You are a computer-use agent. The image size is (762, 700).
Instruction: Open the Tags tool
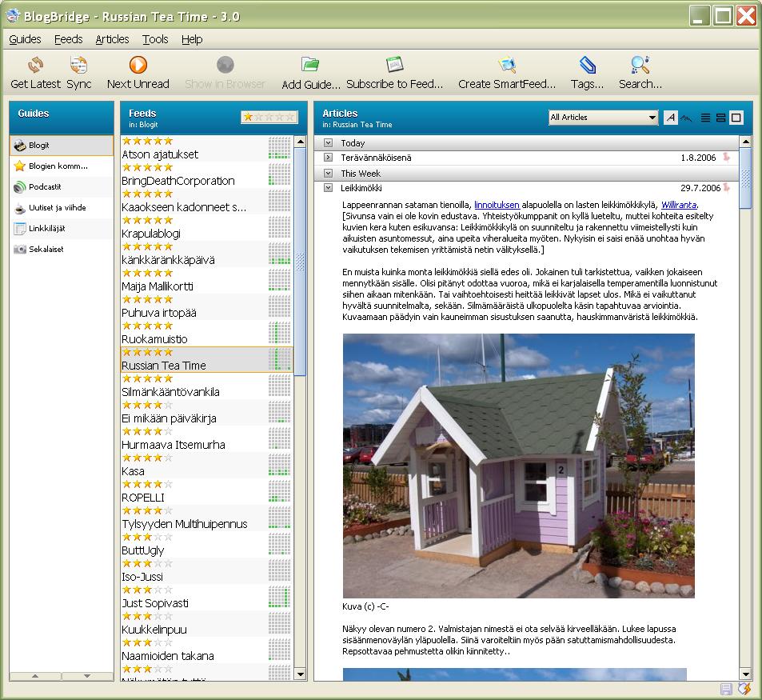click(x=587, y=66)
